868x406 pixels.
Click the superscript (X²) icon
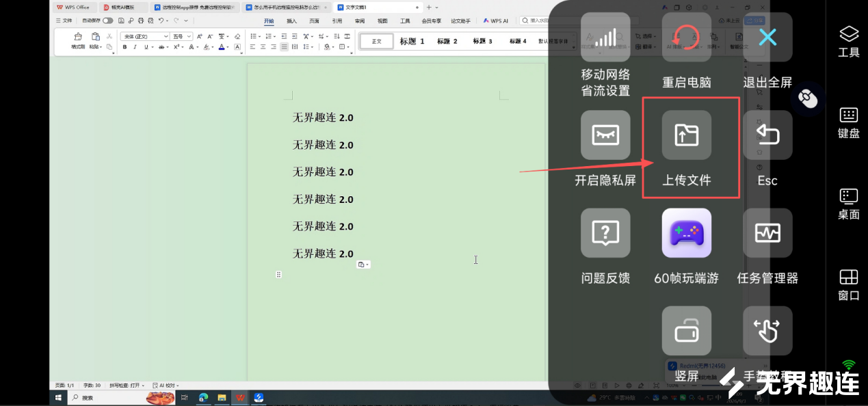tap(176, 47)
